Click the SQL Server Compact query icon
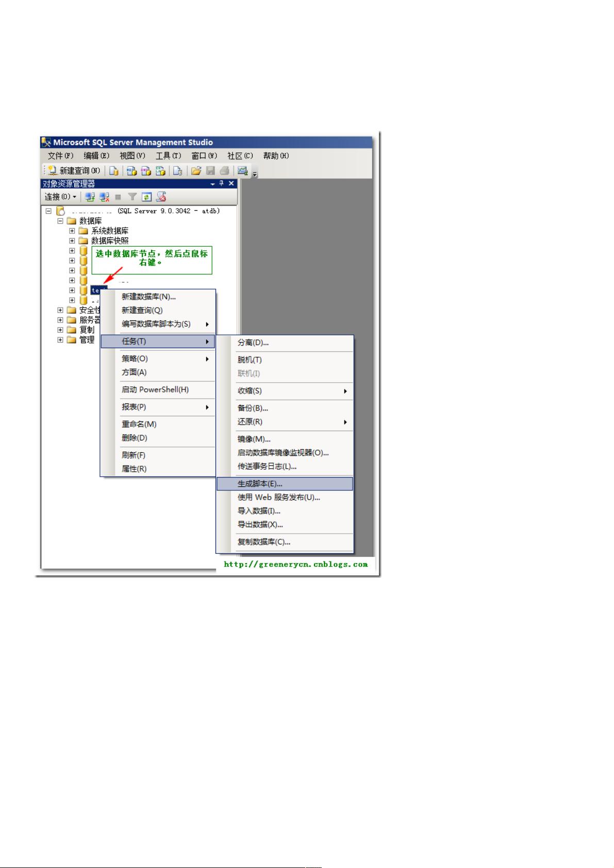This screenshot has width=614, height=868. [177, 171]
